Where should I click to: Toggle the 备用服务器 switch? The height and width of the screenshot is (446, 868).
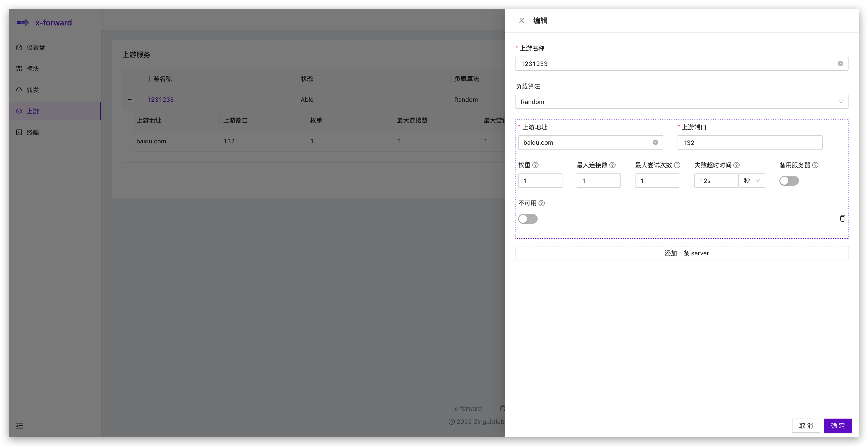tap(789, 181)
